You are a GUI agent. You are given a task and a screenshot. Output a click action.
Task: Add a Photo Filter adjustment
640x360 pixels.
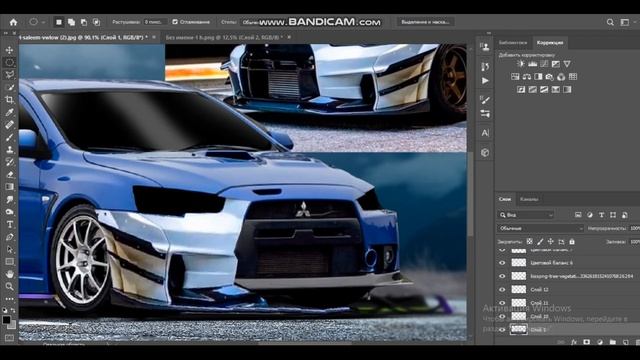550,77
